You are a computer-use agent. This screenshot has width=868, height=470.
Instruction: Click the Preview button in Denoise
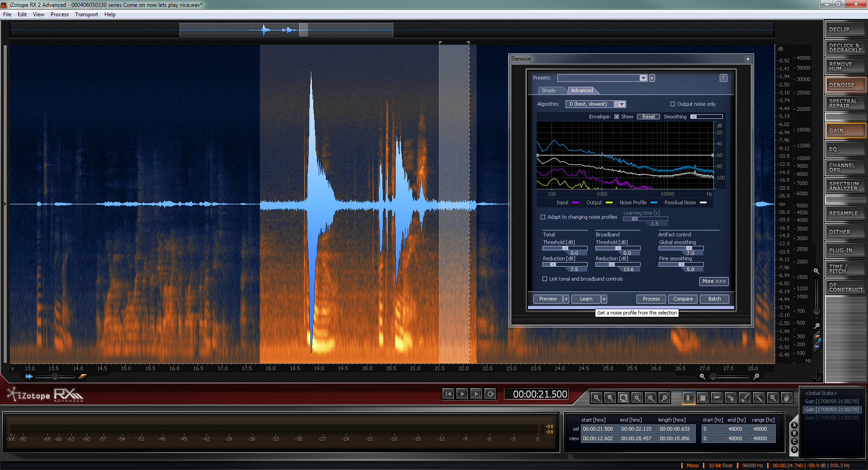(548, 299)
